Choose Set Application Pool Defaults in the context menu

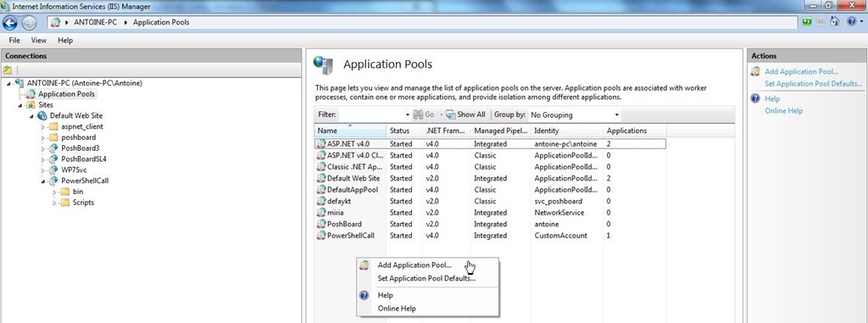click(x=427, y=279)
